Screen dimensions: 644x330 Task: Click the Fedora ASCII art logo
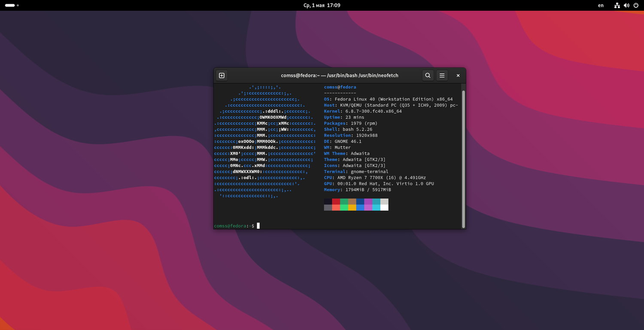(x=265, y=142)
